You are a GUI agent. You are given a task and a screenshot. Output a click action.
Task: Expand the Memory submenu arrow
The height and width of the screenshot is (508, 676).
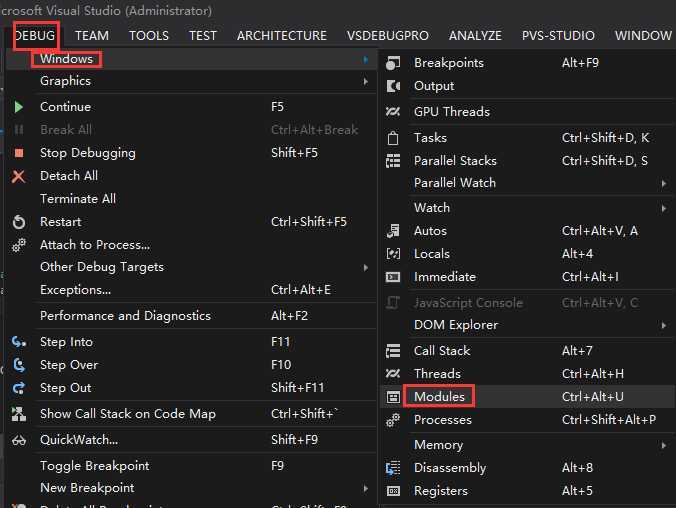point(664,445)
